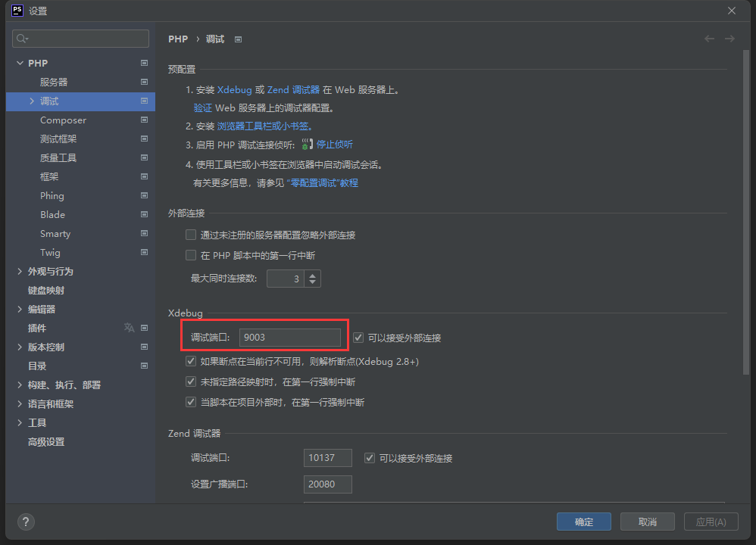This screenshot has height=545, width=756.
Task: Select 测试框架 in settings tree
Action: [58, 139]
